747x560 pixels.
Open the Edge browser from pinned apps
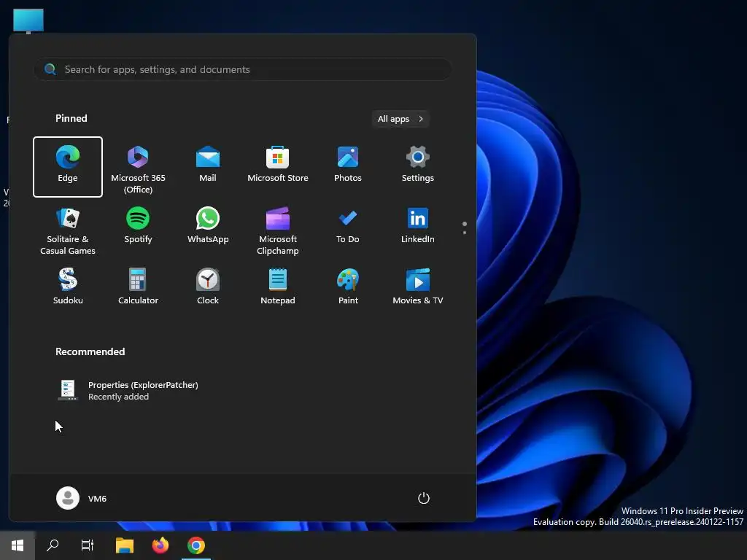68,167
